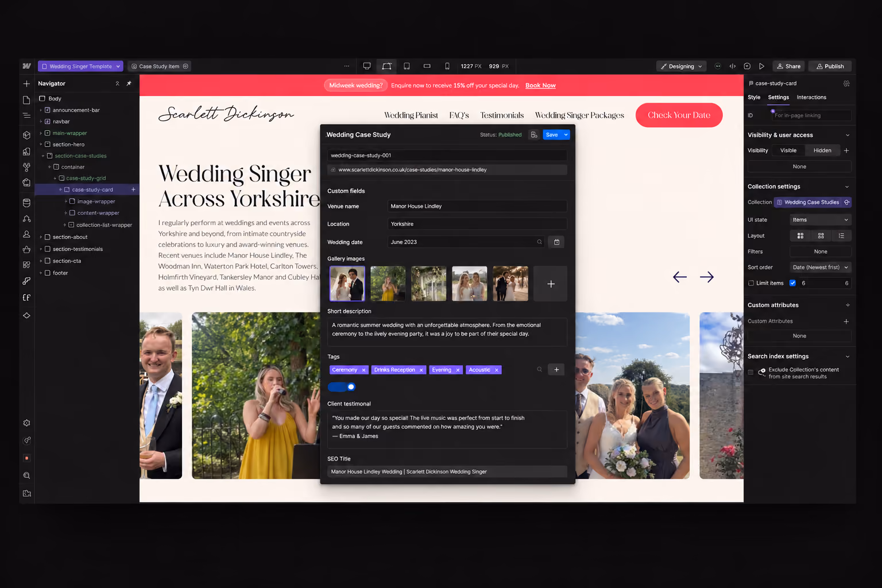This screenshot has width=882, height=588.
Task: Open date picker for Wedding date
Action: click(x=556, y=242)
